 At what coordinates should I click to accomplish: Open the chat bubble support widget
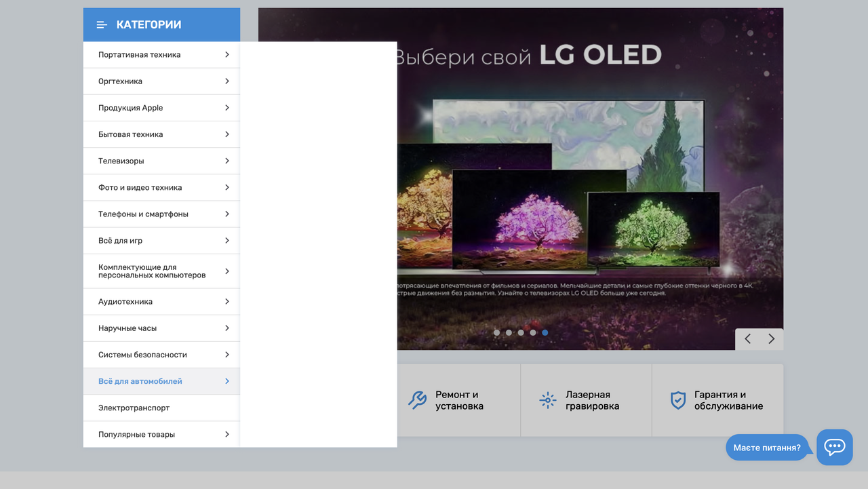(x=834, y=447)
